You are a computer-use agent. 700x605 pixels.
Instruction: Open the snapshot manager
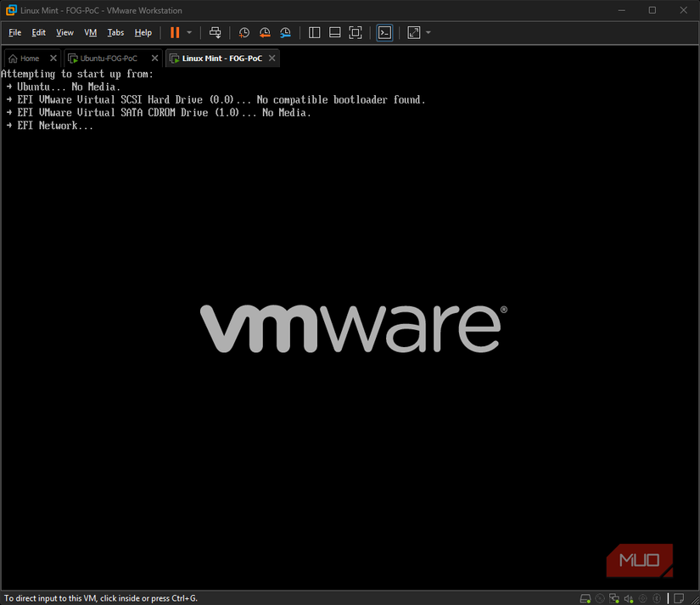[285, 32]
